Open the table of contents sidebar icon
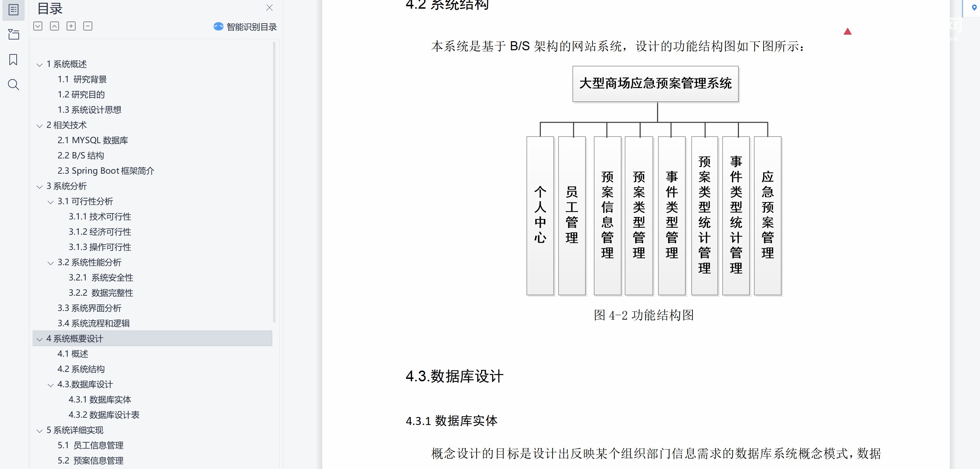The height and width of the screenshot is (469, 980). point(13,9)
